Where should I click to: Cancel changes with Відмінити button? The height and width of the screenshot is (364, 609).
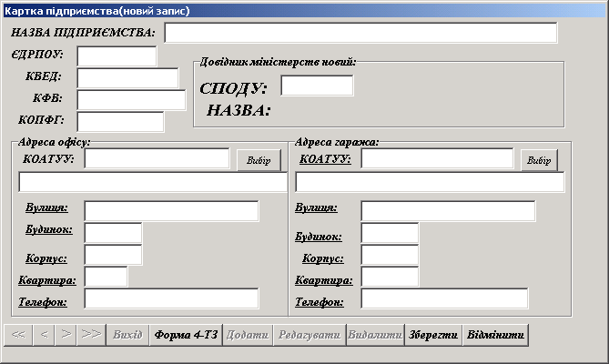pyautogui.click(x=495, y=335)
